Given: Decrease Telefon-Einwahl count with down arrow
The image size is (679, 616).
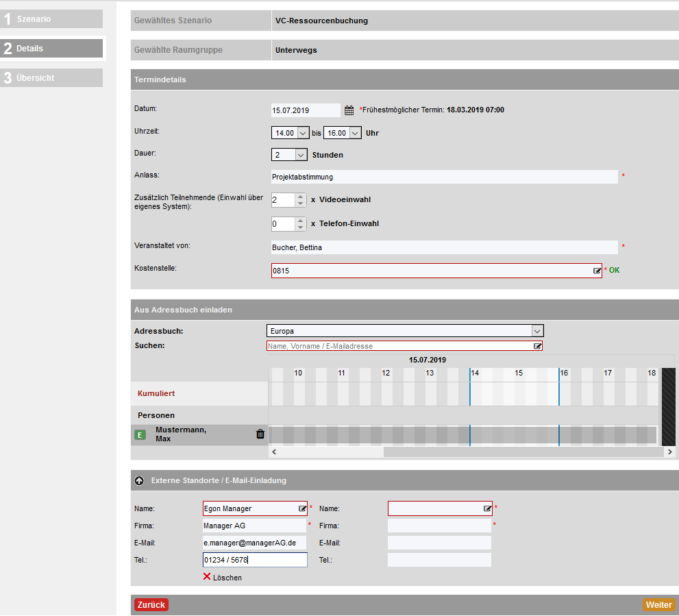Looking at the screenshot, I should click(301, 227).
